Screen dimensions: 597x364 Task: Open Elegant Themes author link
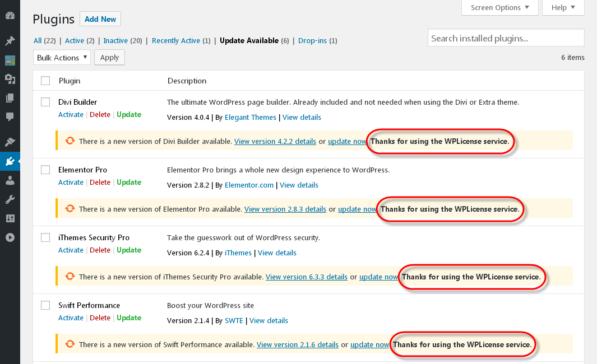click(251, 117)
